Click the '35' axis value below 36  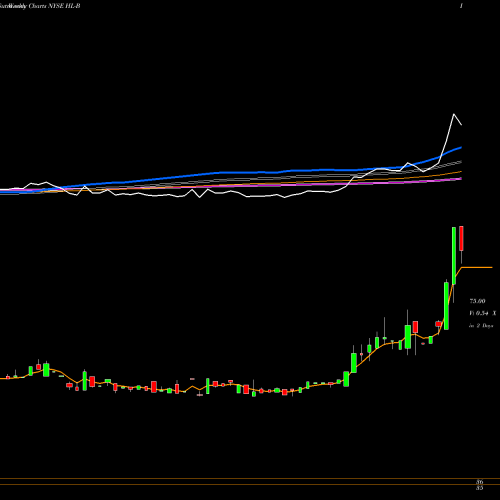480,488
